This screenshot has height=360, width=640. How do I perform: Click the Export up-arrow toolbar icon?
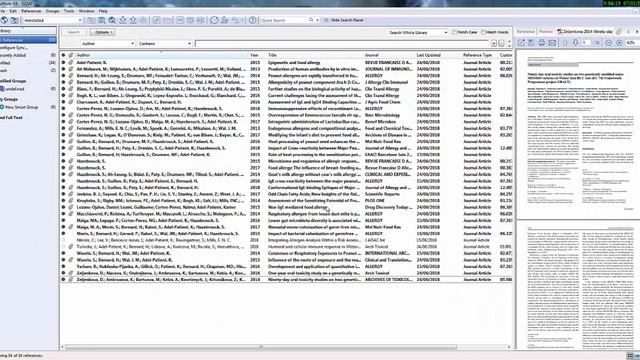coord(133,20)
